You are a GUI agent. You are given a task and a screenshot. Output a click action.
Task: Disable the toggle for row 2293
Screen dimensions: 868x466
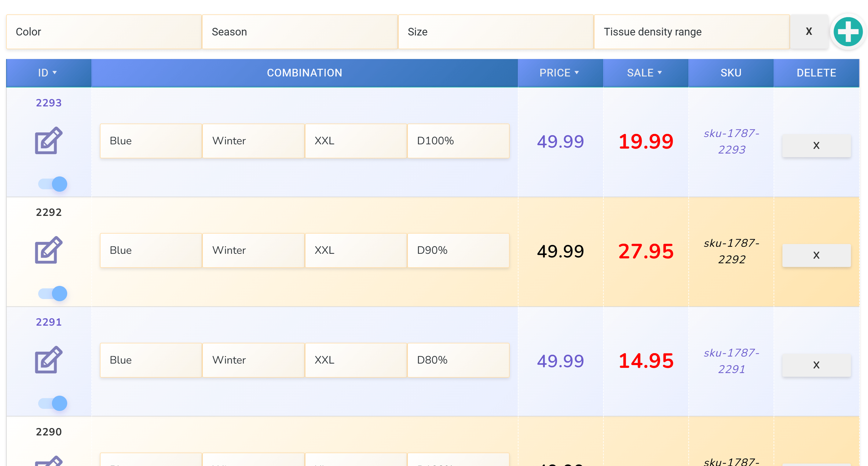[x=53, y=184]
